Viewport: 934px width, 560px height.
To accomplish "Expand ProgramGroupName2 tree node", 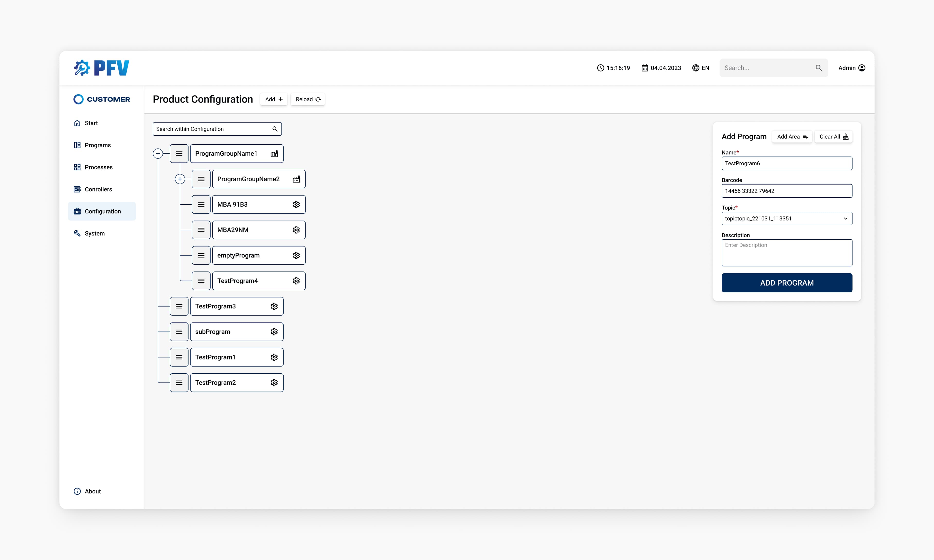I will [180, 179].
